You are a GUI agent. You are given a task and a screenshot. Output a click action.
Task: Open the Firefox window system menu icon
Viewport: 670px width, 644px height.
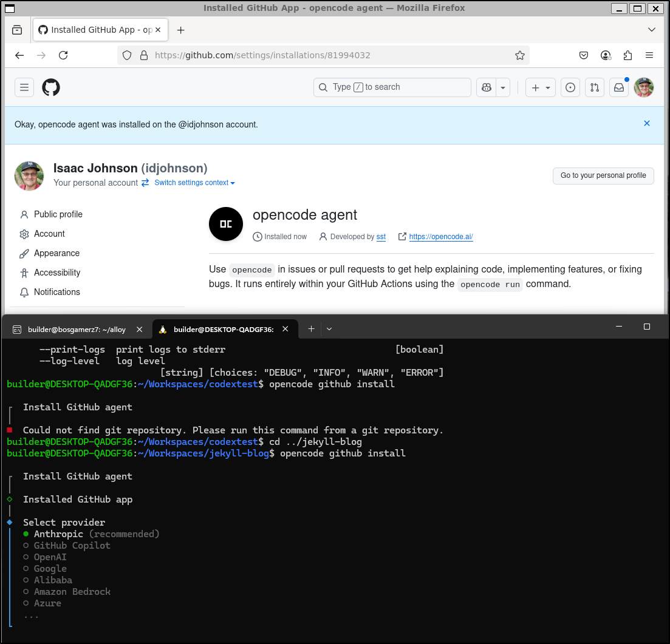point(9,8)
